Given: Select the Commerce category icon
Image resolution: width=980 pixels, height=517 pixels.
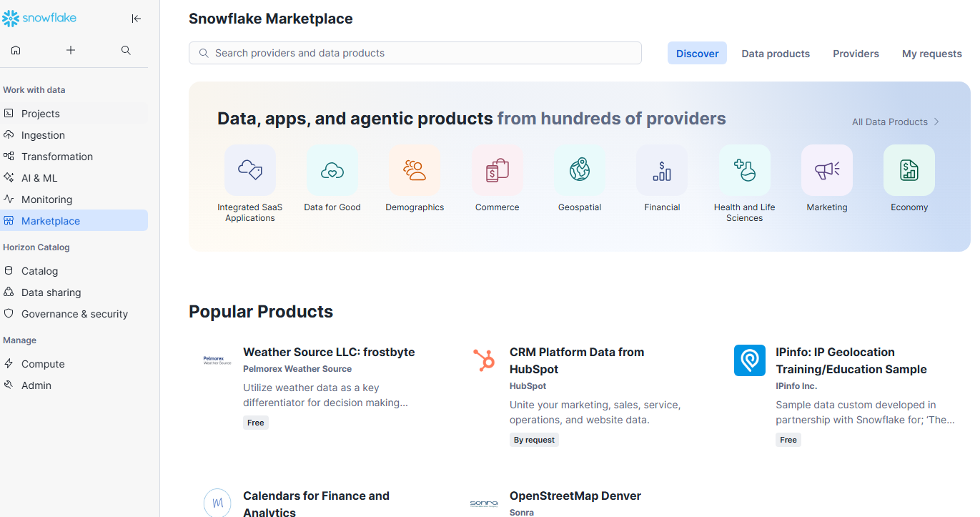Looking at the screenshot, I should tap(497, 170).
